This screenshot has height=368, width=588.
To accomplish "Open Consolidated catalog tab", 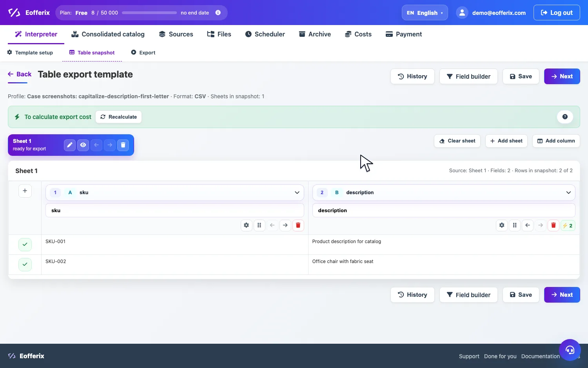I will tap(108, 34).
